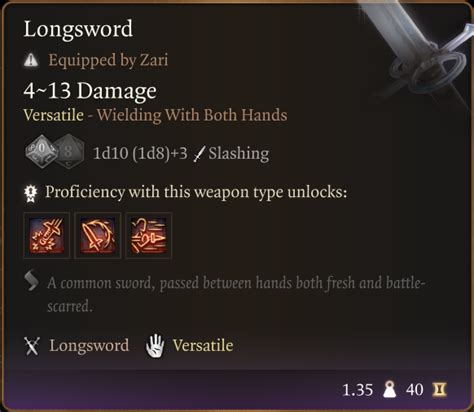Click the 4~13 Damage heading
Viewport: 474px width, 412px height.
(x=90, y=91)
